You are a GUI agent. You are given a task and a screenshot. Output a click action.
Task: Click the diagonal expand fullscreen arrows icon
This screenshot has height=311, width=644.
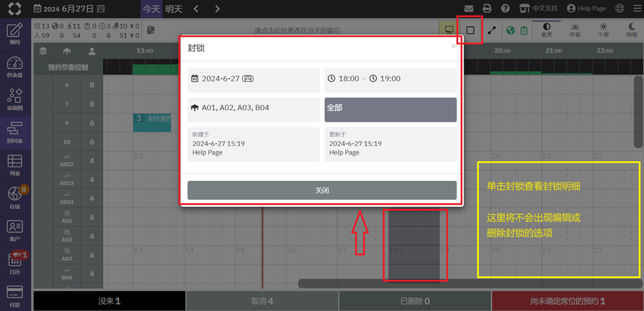coord(491,30)
